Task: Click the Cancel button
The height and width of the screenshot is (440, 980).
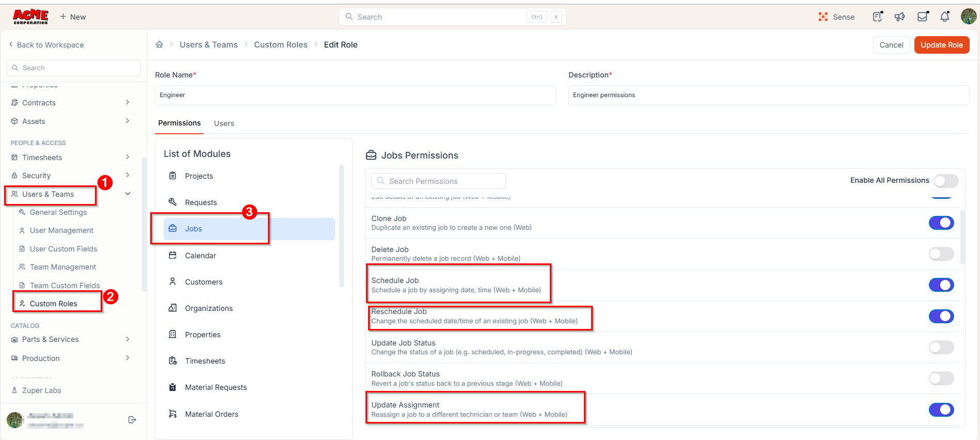Action: coord(891,45)
